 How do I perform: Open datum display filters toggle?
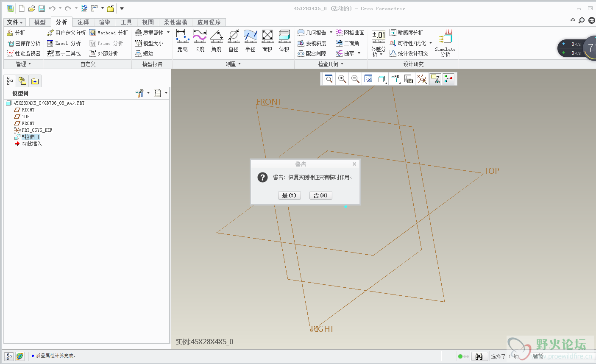422,79
